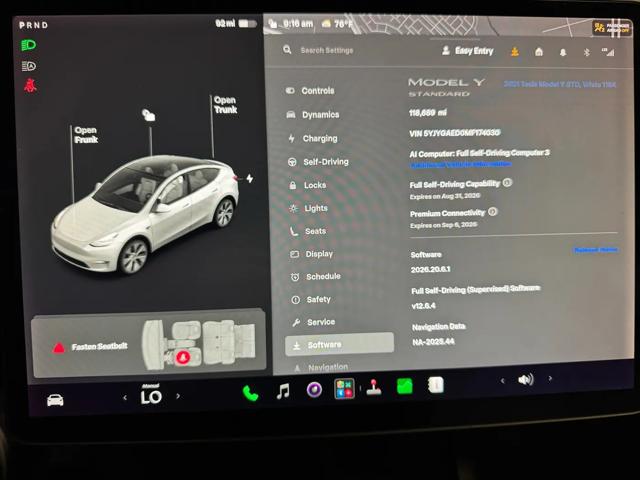Tap Open Frunk on the car
The width and height of the screenshot is (640, 480).
click(x=86, y=135)
